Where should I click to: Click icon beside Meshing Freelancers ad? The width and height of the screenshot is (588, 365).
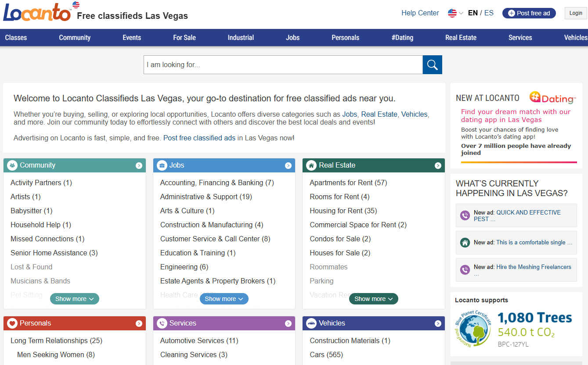(x=465, y=270)
